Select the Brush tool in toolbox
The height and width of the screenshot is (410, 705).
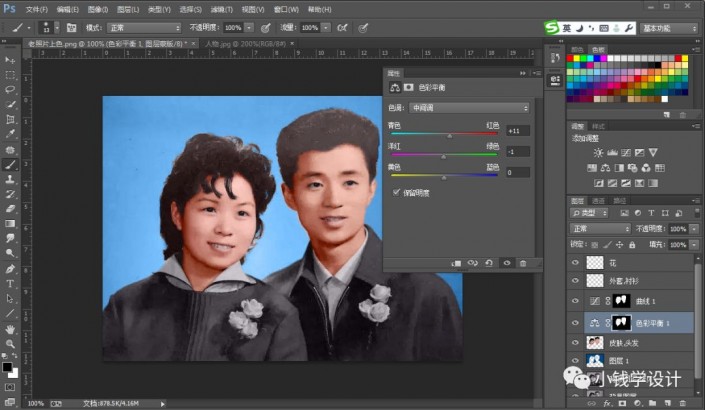(10, 165)
